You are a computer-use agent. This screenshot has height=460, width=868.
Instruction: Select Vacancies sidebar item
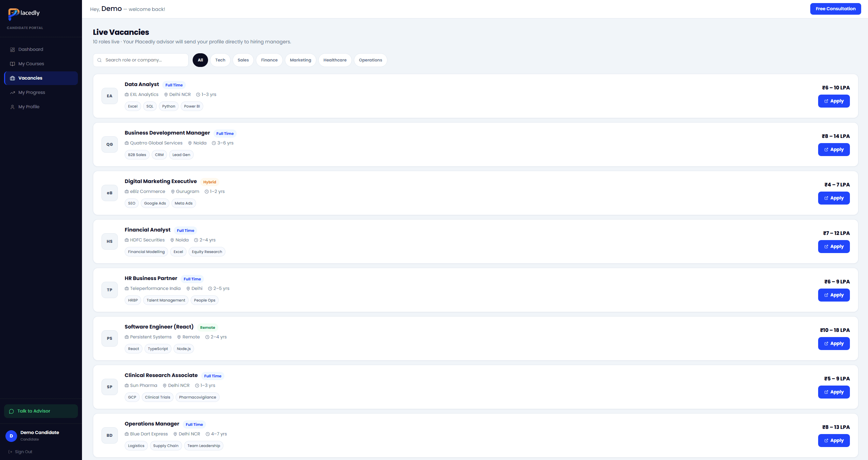coord(41,78)
